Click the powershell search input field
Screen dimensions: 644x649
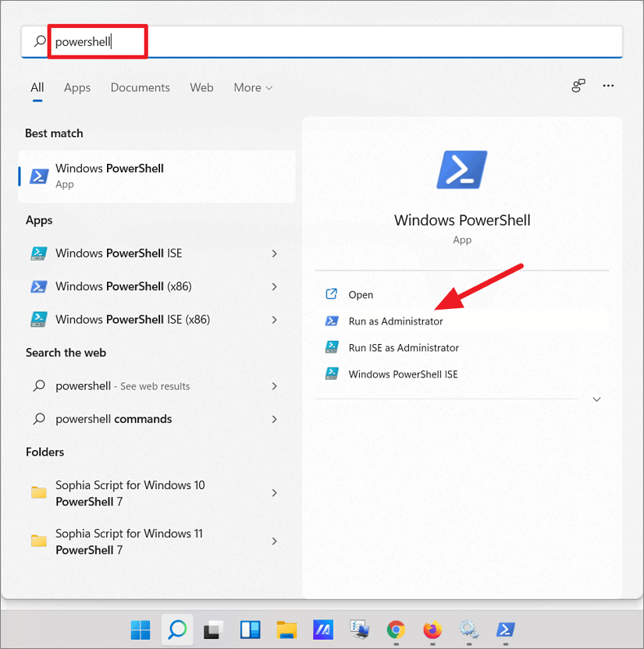(x=322, y=41)
